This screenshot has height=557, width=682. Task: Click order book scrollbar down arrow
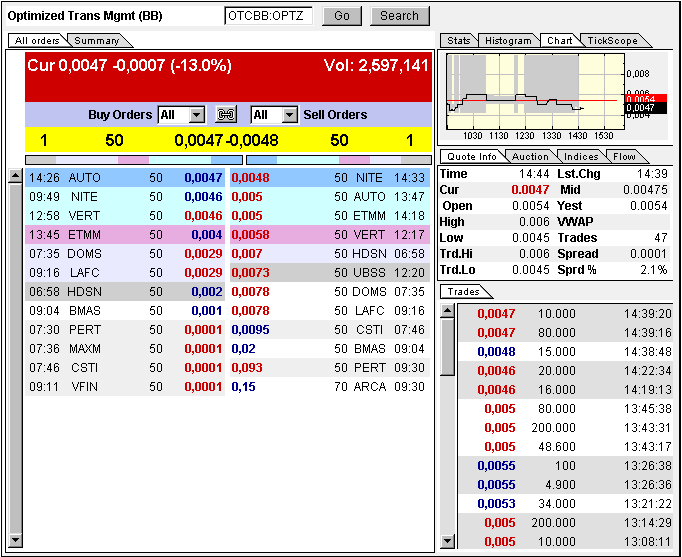tap(15, 540)
